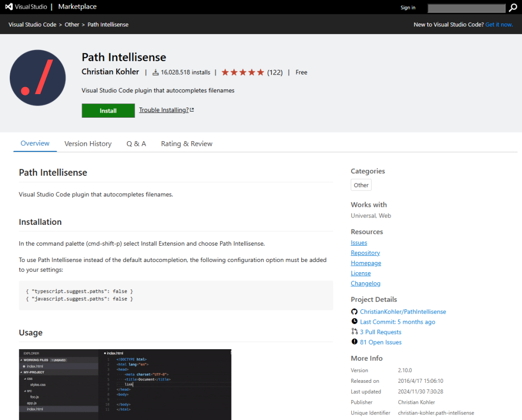The image size is (522, 420).
Task: Click the star rating icons
Action: (x=243, y=72)
